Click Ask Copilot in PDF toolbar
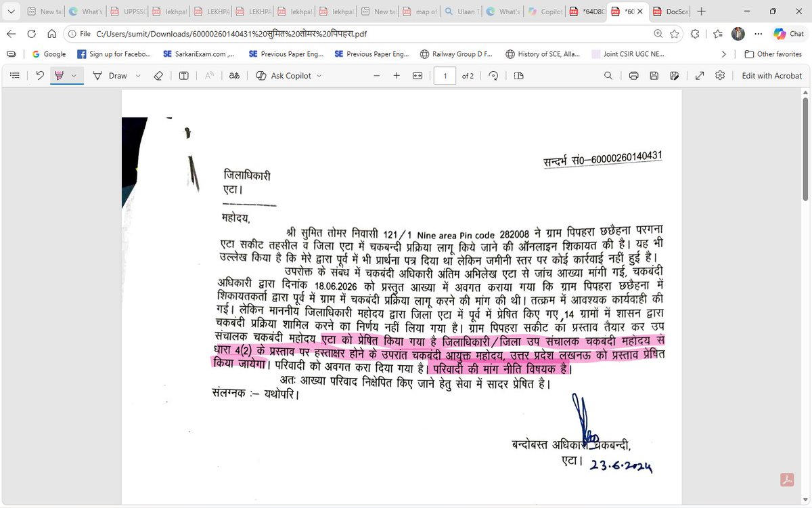Screen dimensions: 812x508 (284, 76)
